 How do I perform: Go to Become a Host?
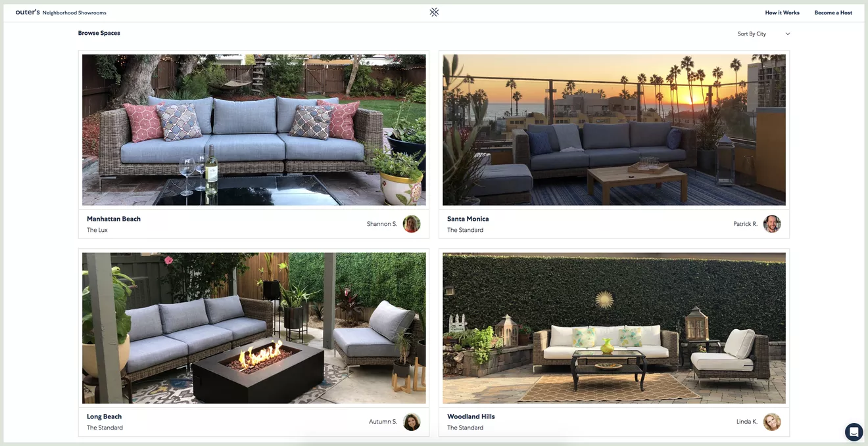pos(833,12)
